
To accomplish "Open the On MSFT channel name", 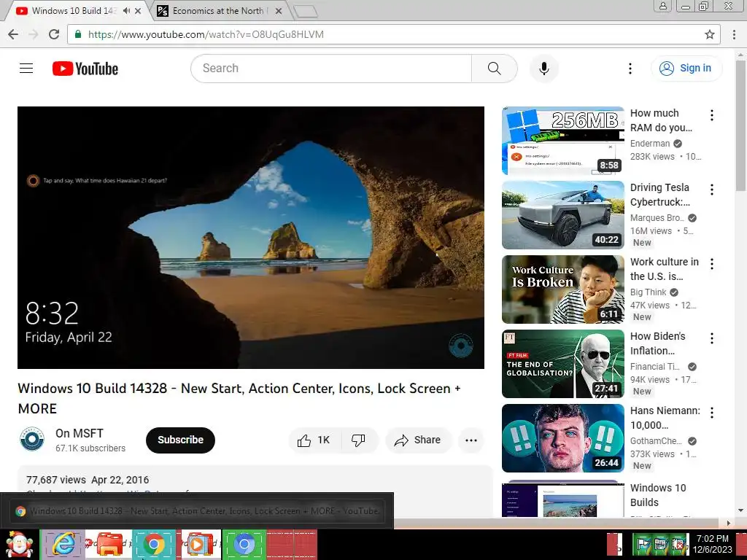I will click(79, 433).
